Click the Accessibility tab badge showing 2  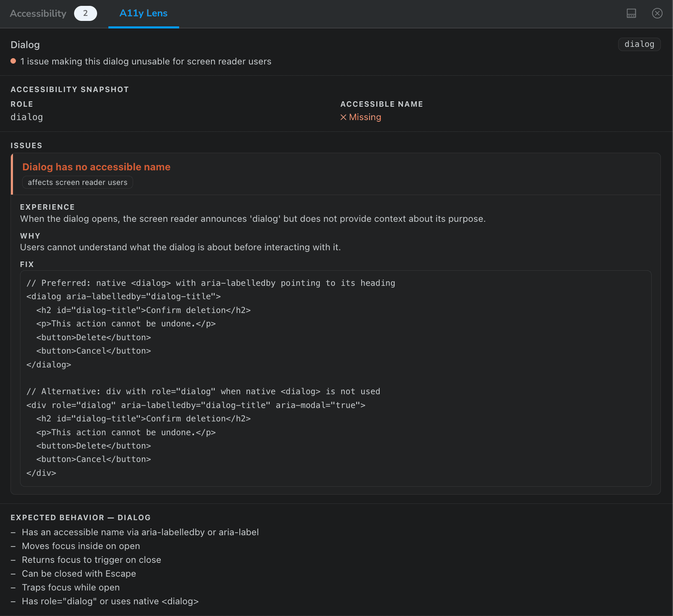click(85, 13)
